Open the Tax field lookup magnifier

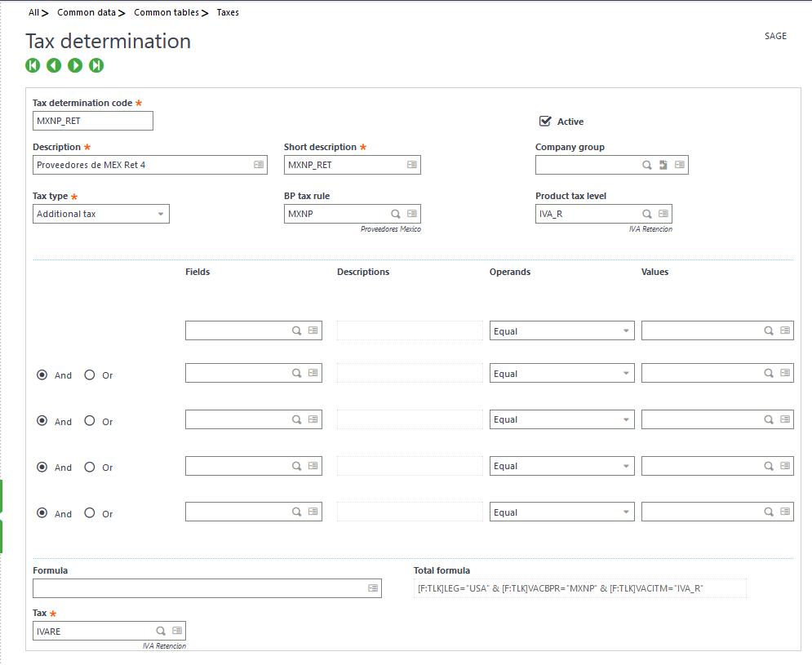[159, 630]
